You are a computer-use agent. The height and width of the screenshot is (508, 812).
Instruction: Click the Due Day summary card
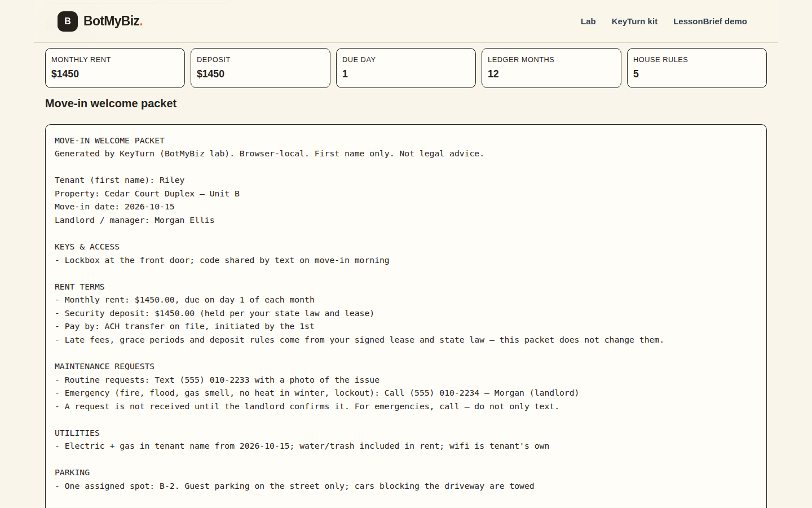(406, 68)
